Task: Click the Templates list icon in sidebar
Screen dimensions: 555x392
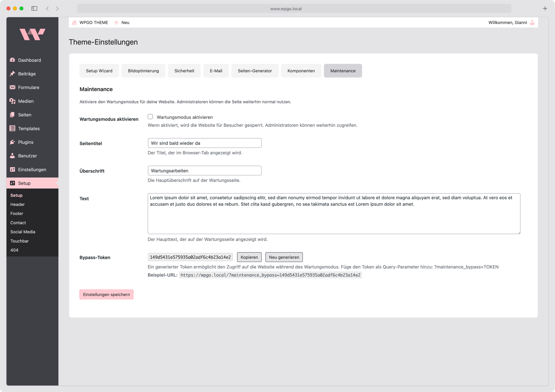Action: click(x=12, y=128)
